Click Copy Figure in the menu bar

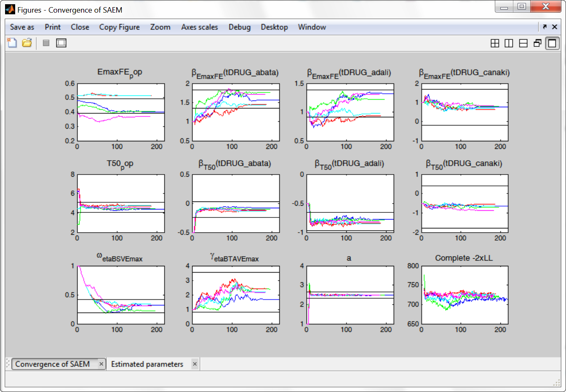pos(119,27)
